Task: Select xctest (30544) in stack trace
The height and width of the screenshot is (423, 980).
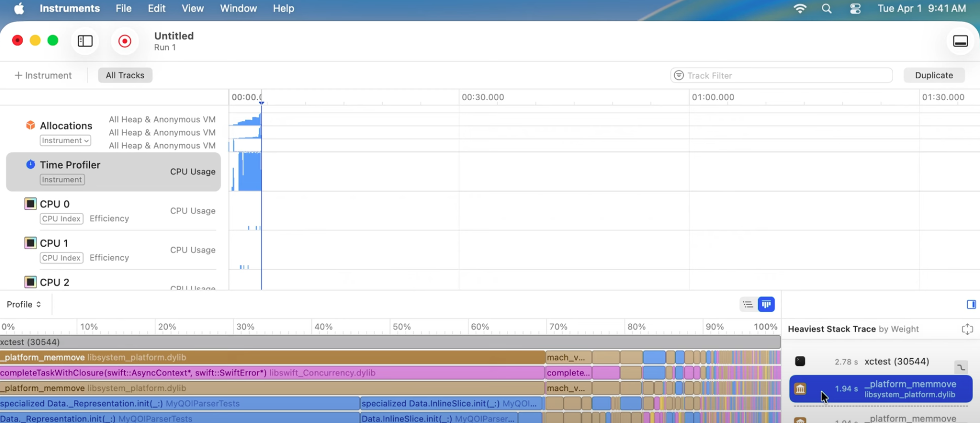Action: pos(881,361)
